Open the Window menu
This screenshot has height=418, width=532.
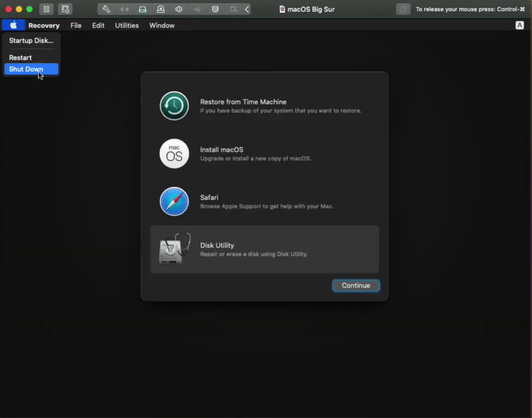pos(162,25)
